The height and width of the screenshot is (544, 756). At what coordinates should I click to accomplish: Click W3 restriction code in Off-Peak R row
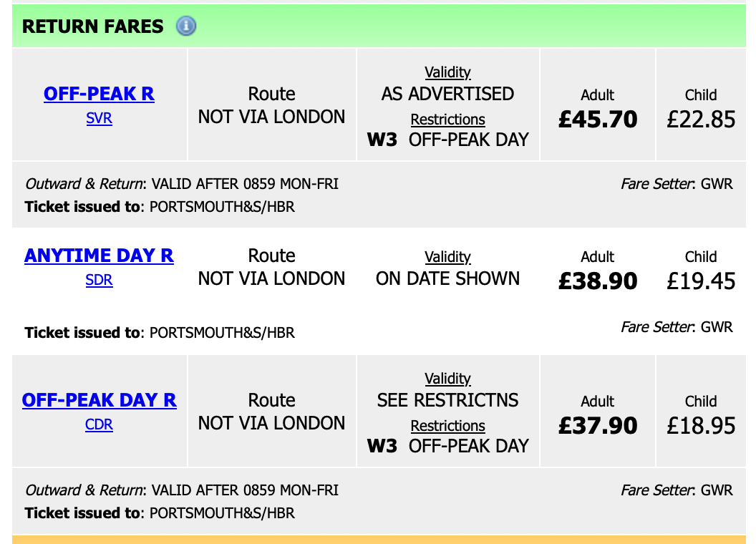coord(382,140)
